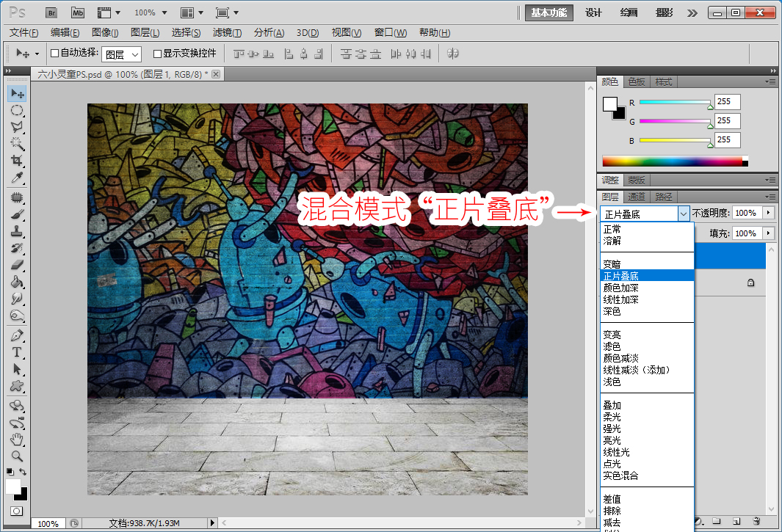Switch to the 通道 tab

pos(637,197)
